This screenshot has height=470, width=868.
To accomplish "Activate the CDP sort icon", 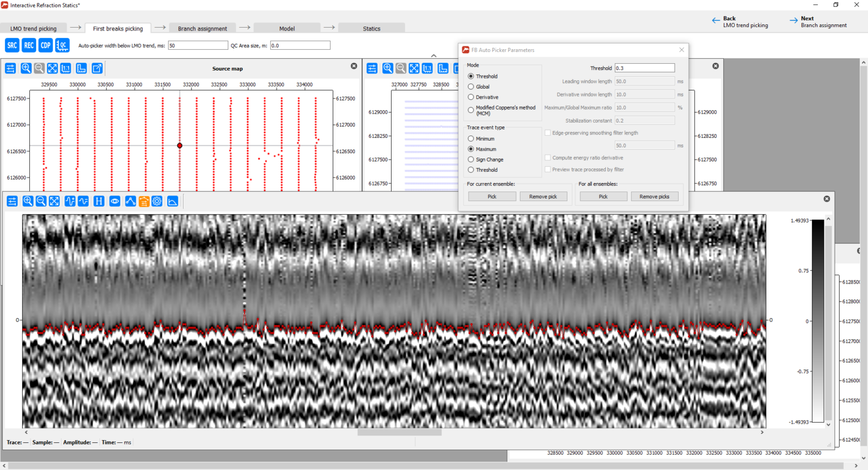I will 45,45.
